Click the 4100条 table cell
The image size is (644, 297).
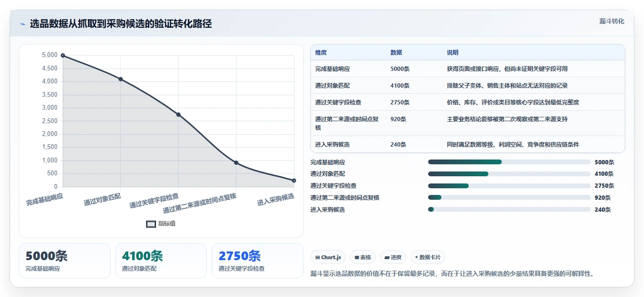click(x=400, y=86)
